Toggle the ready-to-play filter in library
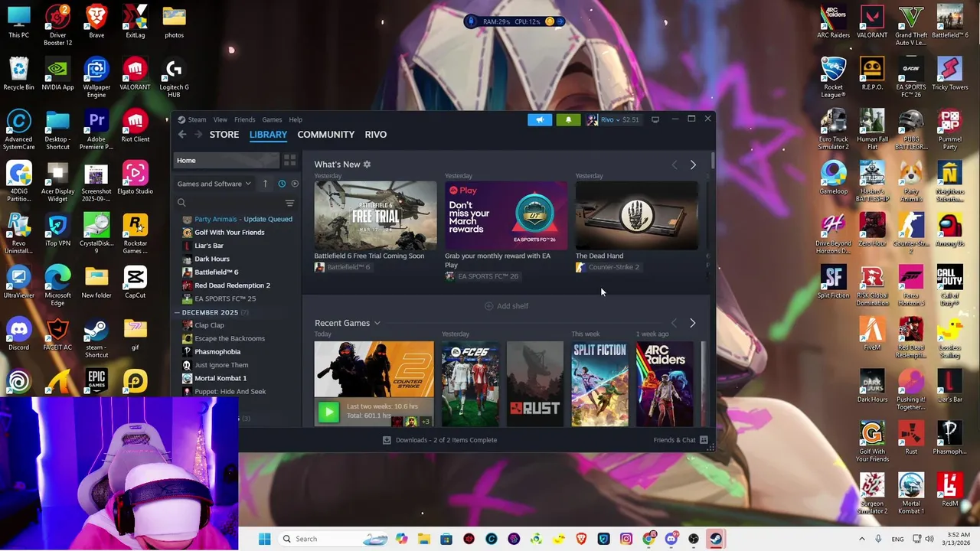 click(x=295, y=184)
